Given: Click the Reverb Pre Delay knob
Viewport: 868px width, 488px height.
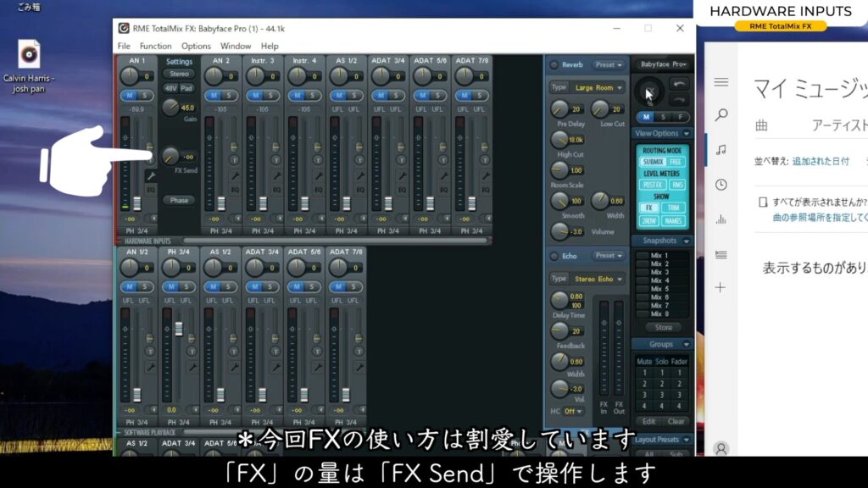Looking at the screenshot, I should pyautogui.click(x=559, y=108).
